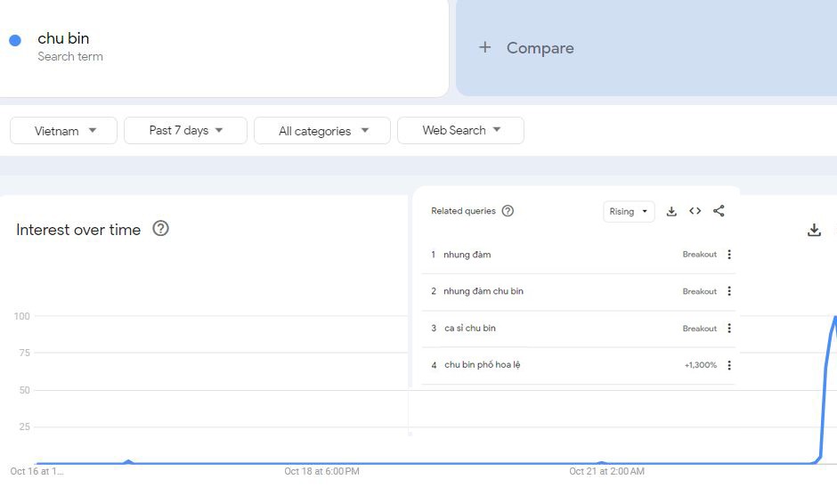Click the blue chu bin color dot
The image size is (837, 504).
pos(15,40)
